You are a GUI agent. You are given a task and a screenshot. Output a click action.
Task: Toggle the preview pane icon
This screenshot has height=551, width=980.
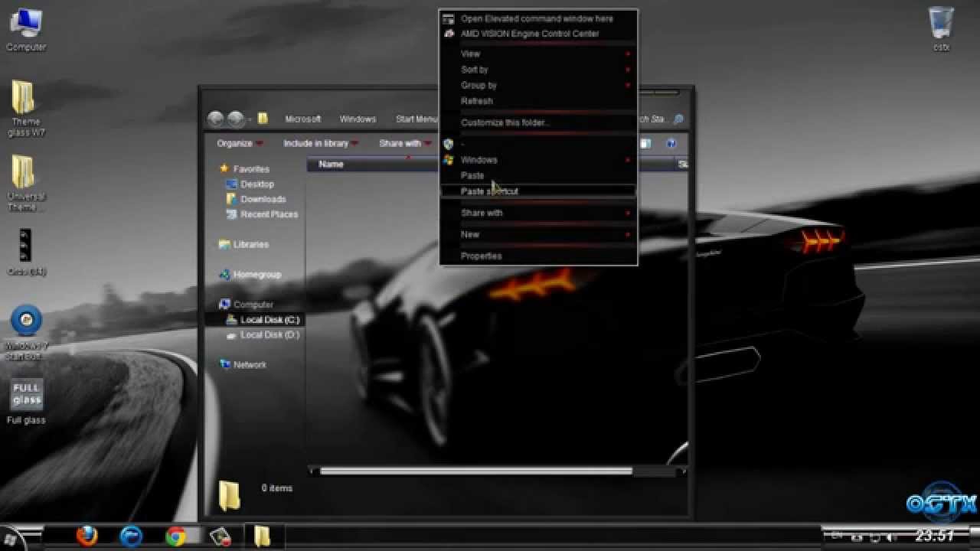coord(645,143)
